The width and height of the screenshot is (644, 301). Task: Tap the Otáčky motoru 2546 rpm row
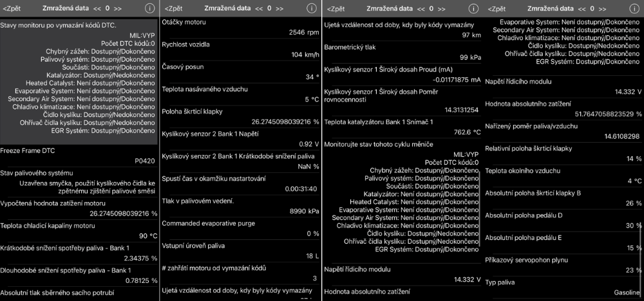240,26
